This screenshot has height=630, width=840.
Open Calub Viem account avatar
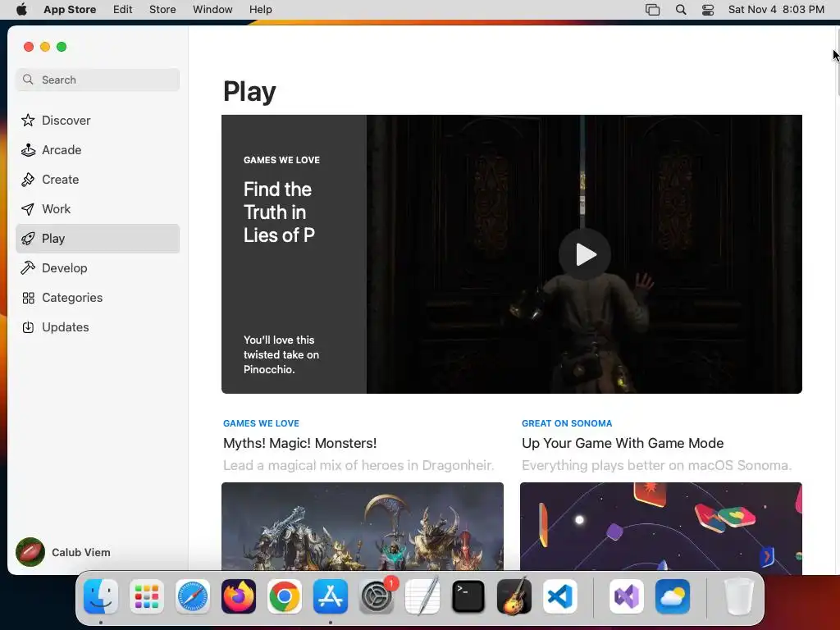tap(30, 552)
